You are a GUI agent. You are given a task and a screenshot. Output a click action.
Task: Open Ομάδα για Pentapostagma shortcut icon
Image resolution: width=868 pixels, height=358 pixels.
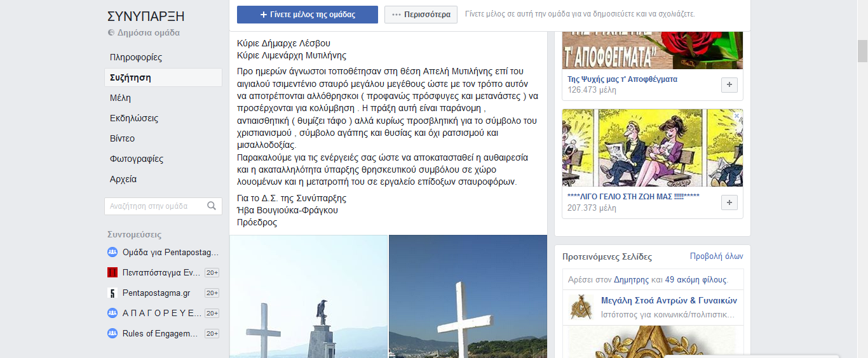pos(112,252)
